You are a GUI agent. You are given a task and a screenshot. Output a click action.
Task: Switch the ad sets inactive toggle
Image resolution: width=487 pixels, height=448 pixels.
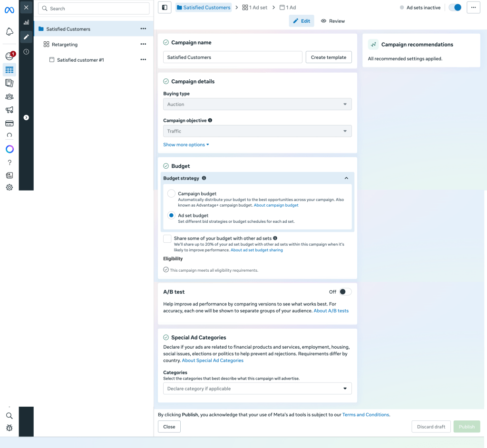point(455,8)
